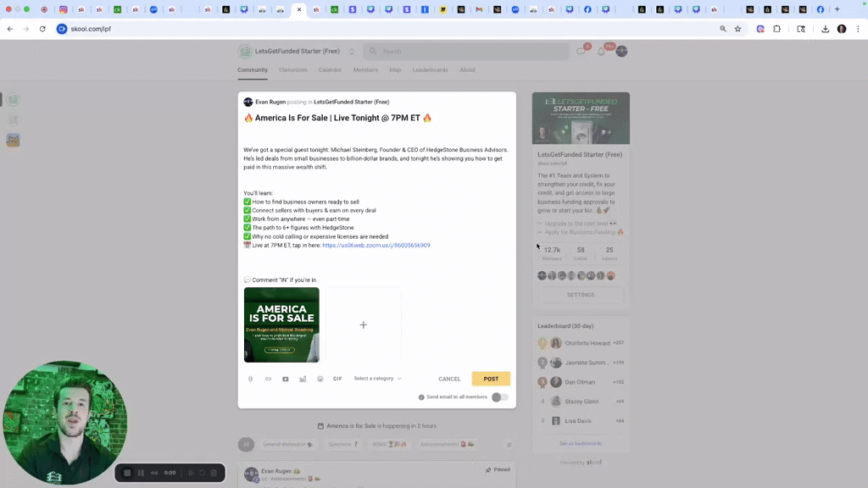The width and height of the screenshot is (868, 488).
Task: Bookmark this page with star icon
Action: pyautogui.click(x=737, y=29)
